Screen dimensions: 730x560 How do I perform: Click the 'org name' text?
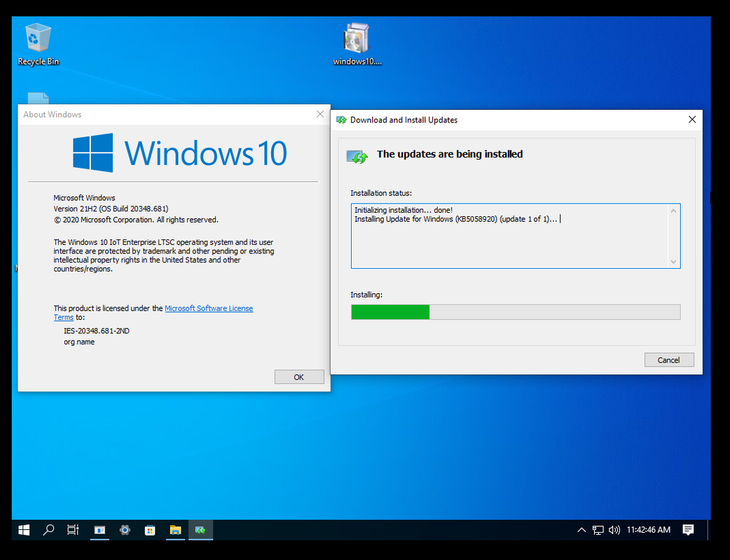[x=79, y=342]
